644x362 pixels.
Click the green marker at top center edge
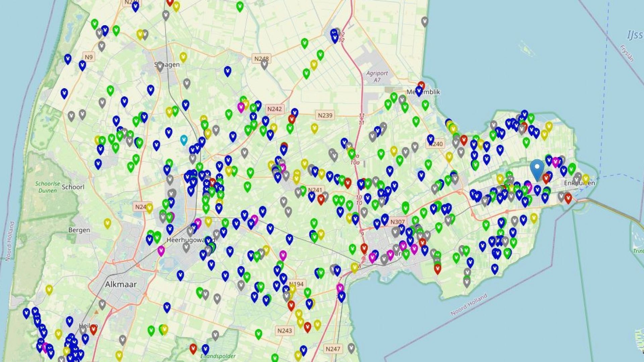(x=240, y=6)
